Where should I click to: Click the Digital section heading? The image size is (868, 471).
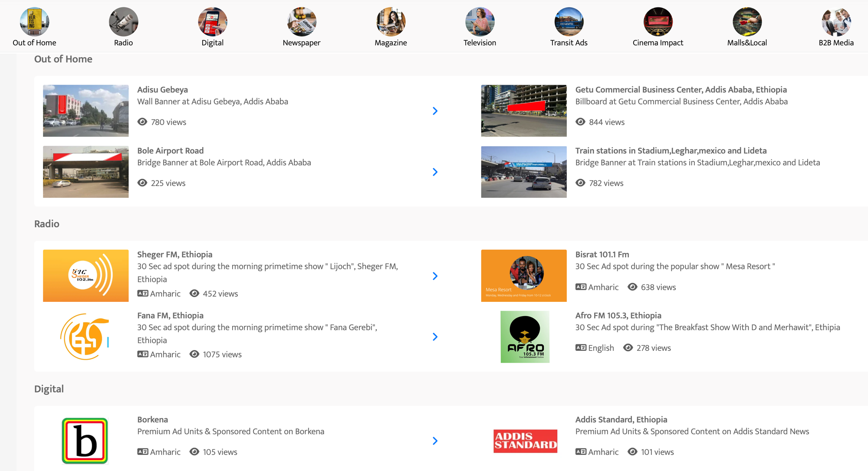pyautogui.click(x=49, y=389)
